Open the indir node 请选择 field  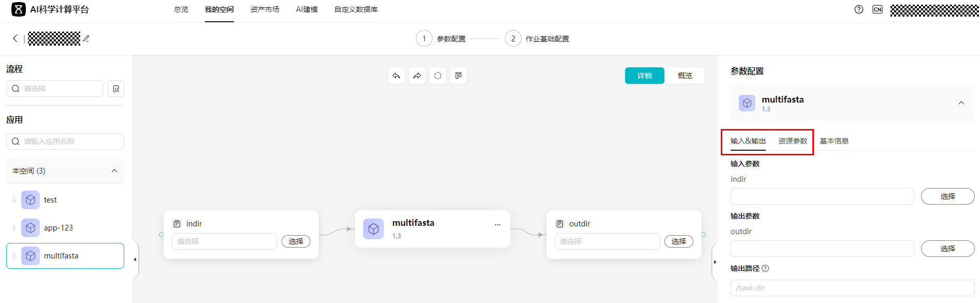pos(225,241)
